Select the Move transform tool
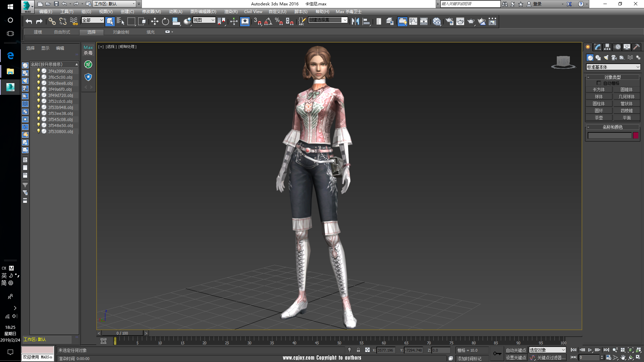The image size is (644, 362). (x=155, y=22)
